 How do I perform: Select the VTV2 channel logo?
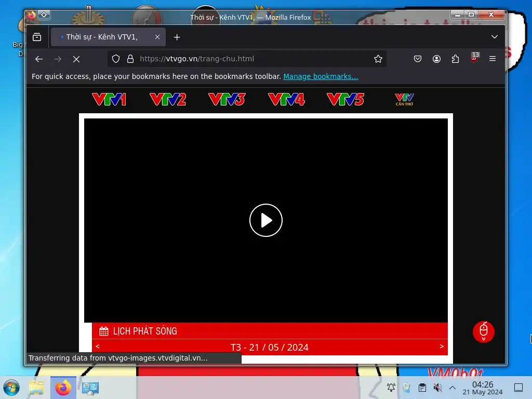168,99
